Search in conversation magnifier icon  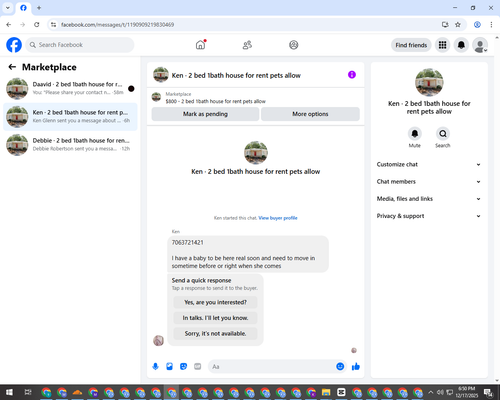pos(443,134)
